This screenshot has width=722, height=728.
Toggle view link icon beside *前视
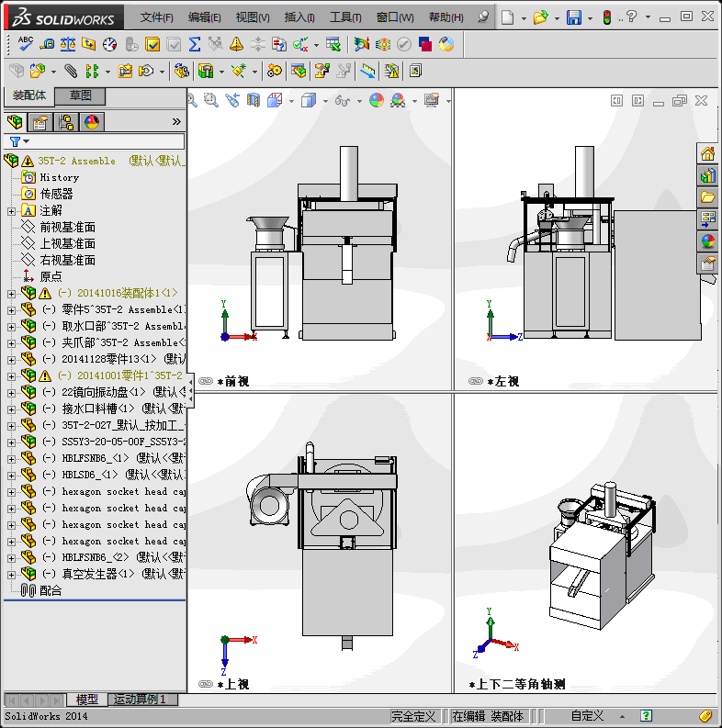206,381
